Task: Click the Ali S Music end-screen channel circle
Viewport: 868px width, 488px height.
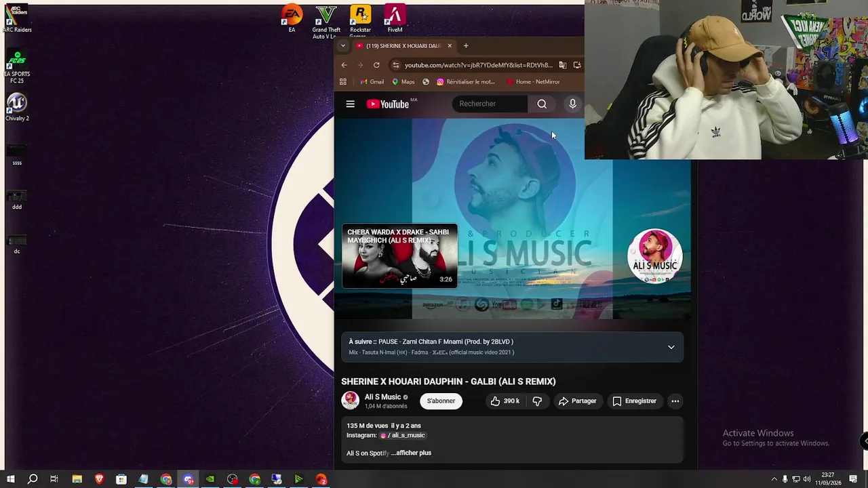Action: tap(654, 256)
